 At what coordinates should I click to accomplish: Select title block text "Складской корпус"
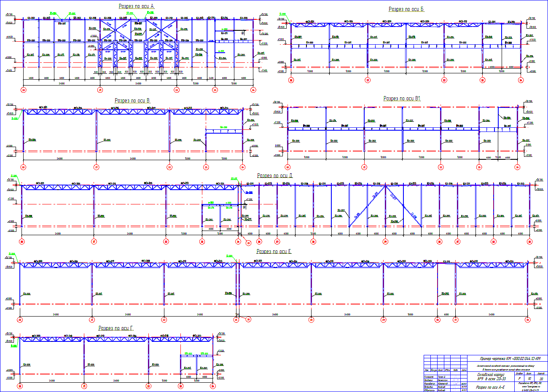click(x=491, y=375)
